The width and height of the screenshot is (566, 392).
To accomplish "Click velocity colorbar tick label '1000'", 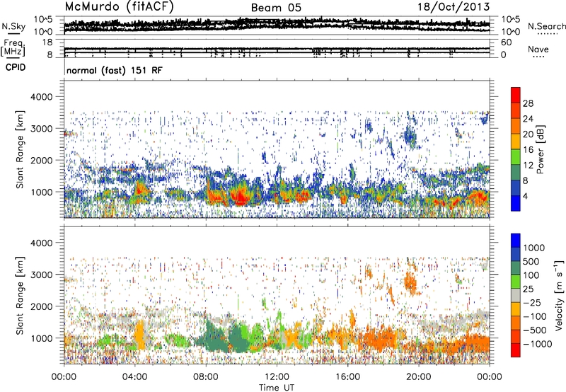I will click(533, 248).
